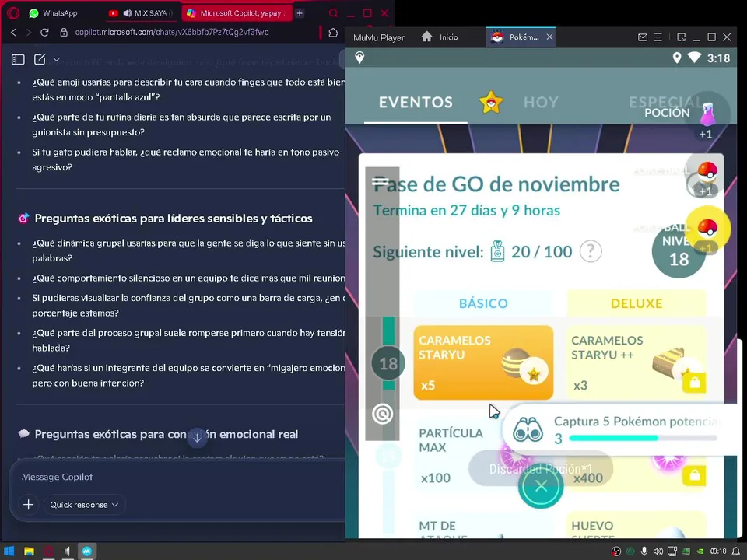Reload the Copilot page

(x=44, y=33)
